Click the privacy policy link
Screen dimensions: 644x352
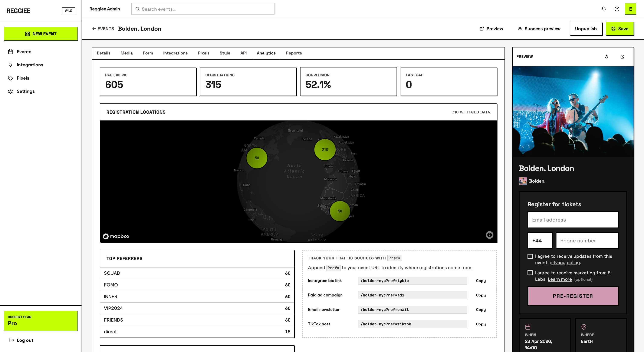(565, 263)
